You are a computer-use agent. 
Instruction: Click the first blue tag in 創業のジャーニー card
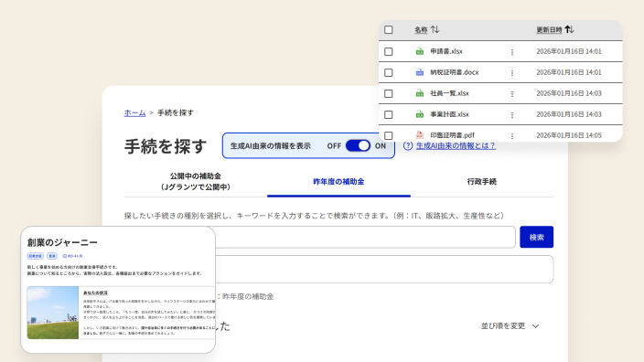36,256
